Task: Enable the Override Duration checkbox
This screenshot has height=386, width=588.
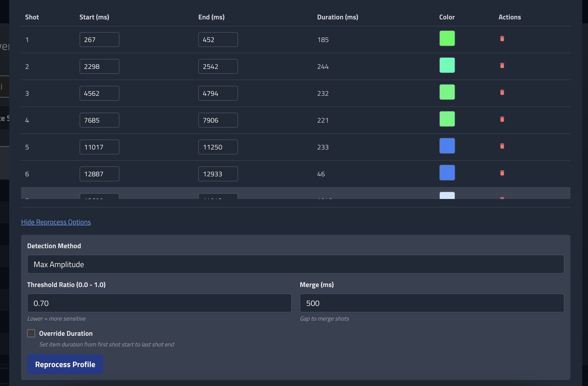Action: tap(31, 333)
